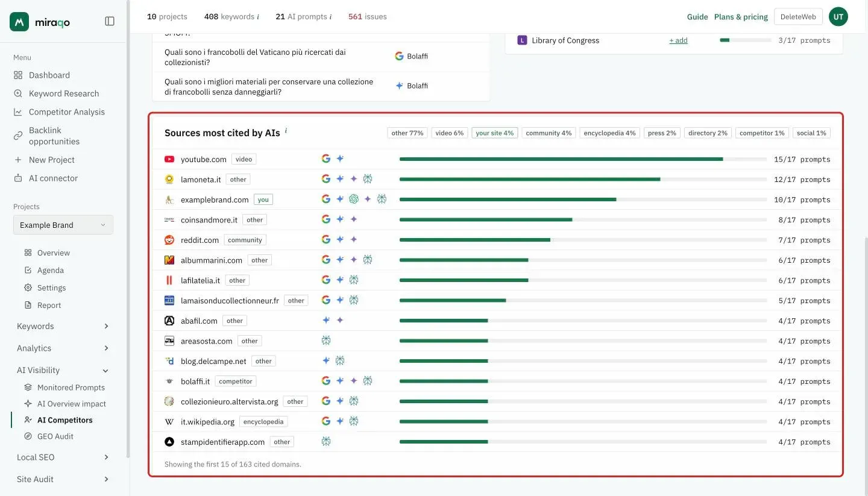Click the Competitor Analysis chart icon

point(18,112)
